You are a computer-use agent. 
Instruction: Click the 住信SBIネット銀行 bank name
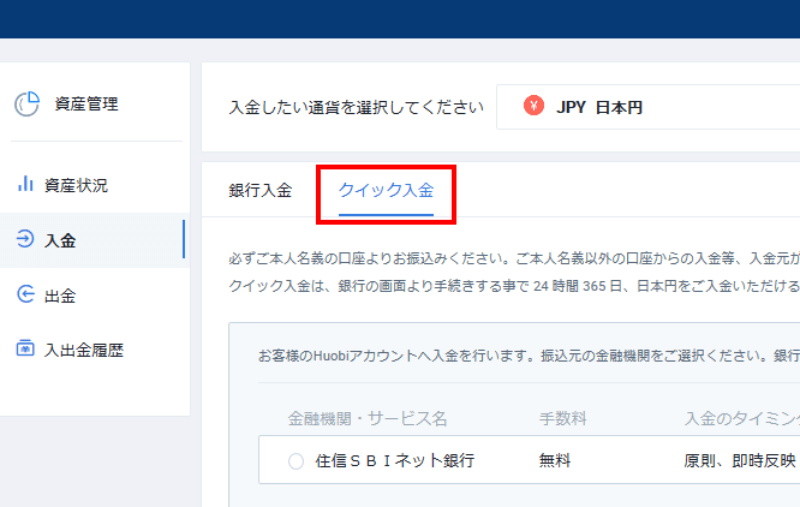(x=395, y=461)
